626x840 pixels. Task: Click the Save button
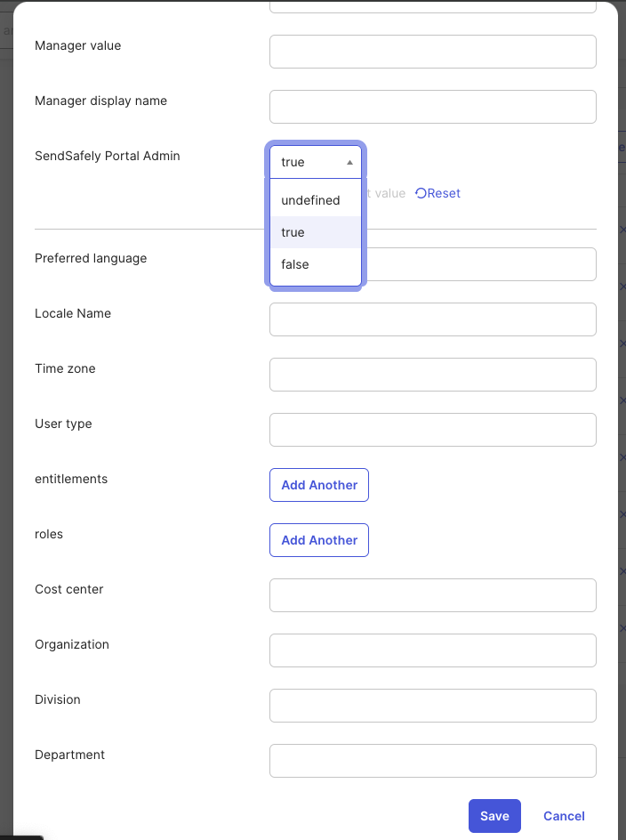pos(494,816)
